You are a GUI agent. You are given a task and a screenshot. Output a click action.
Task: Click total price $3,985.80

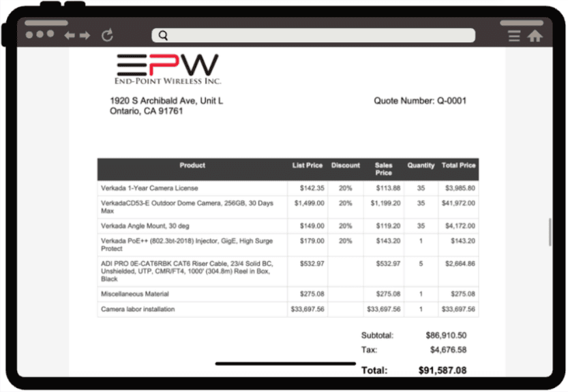(x=460, y=188)
